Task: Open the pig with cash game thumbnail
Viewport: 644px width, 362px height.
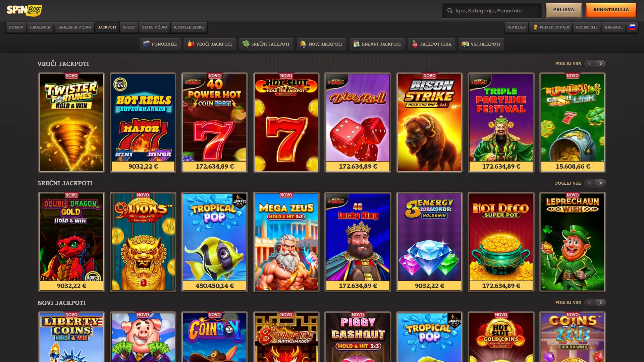Action: pyautogui.click(x=143, y=337)
